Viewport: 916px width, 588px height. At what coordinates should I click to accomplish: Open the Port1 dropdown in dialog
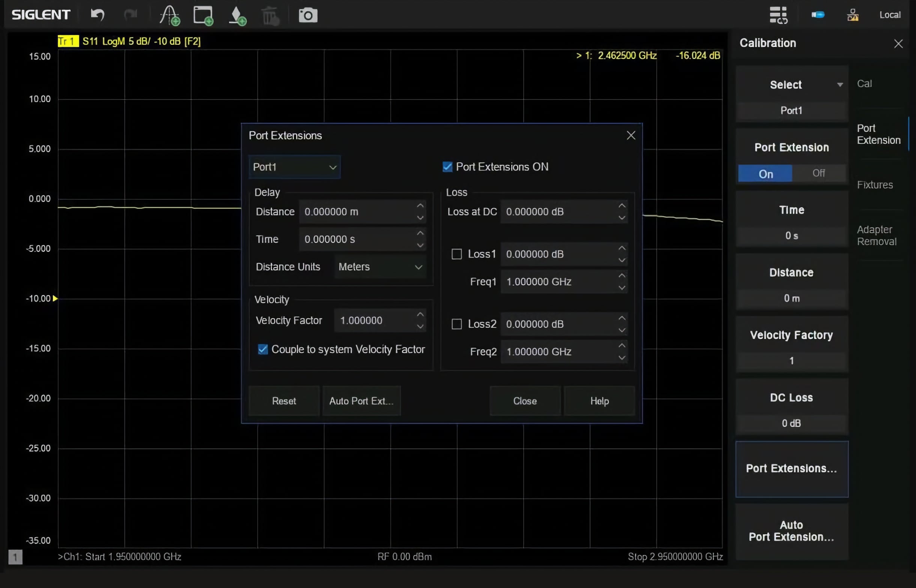click(x=294, y=167)
